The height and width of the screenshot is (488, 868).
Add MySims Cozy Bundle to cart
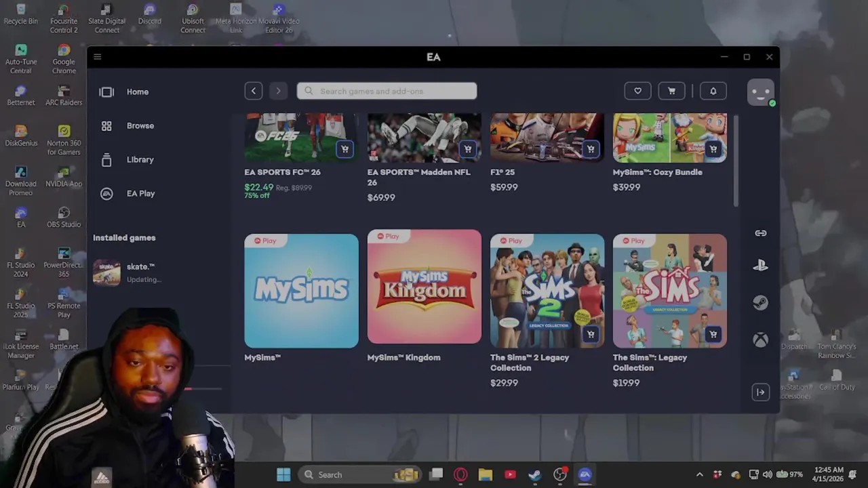coord(713,148)
